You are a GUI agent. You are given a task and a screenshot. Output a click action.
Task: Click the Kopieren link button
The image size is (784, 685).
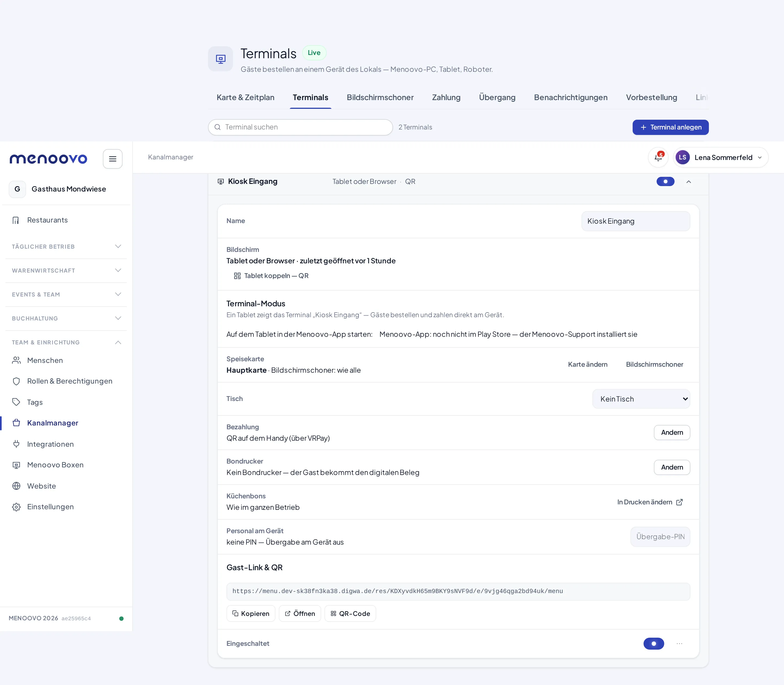point(251,613)
